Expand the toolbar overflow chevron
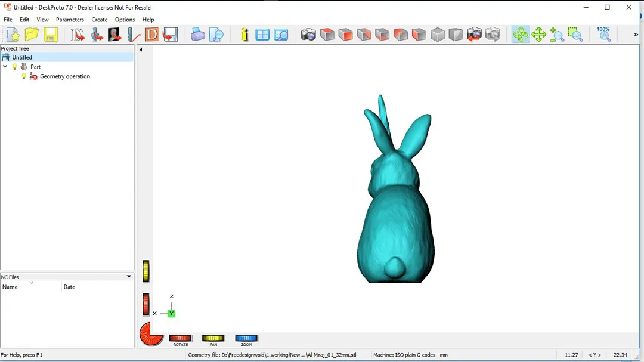 (x=636, y=35)
